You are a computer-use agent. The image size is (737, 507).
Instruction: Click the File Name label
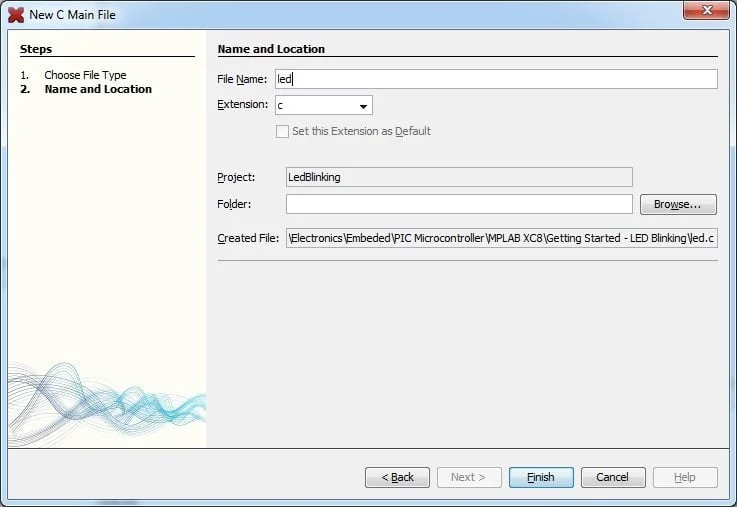click(x=242, y=79)
